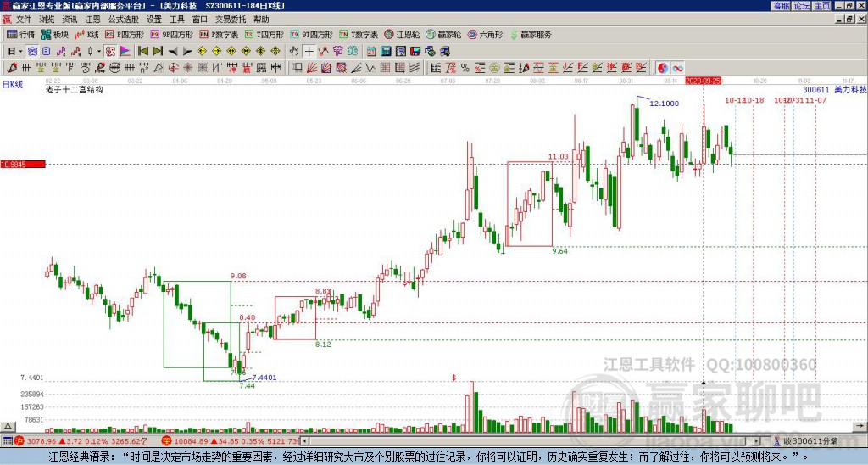Click the zigzag wave line tool
This screenshot has height=465, width=868.
370,68
